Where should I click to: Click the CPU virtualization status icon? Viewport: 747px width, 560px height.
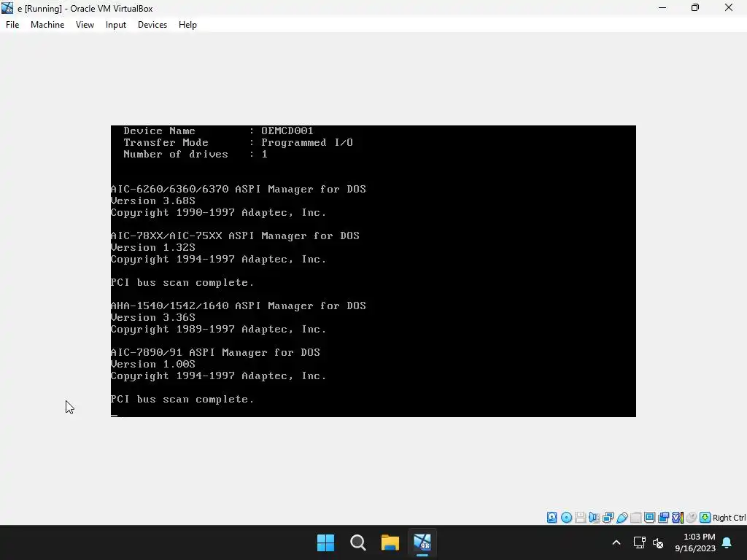[x=678, y=518]
